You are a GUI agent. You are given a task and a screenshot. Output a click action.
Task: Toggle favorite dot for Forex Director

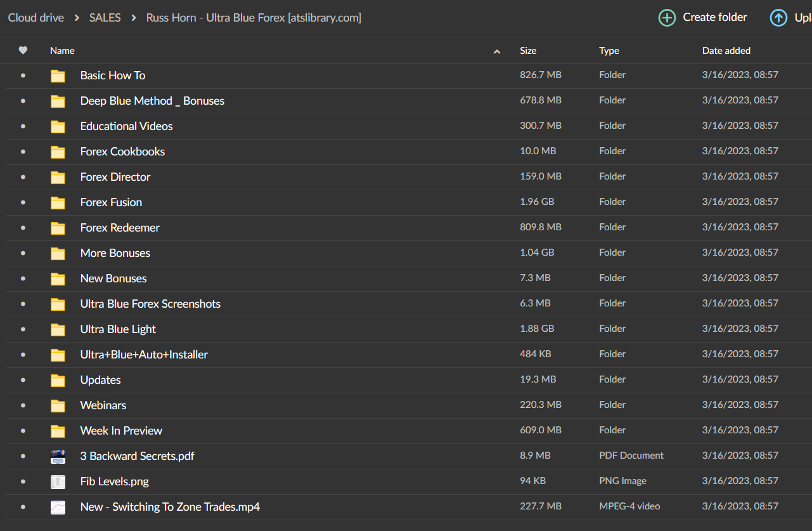click(23, 177)
